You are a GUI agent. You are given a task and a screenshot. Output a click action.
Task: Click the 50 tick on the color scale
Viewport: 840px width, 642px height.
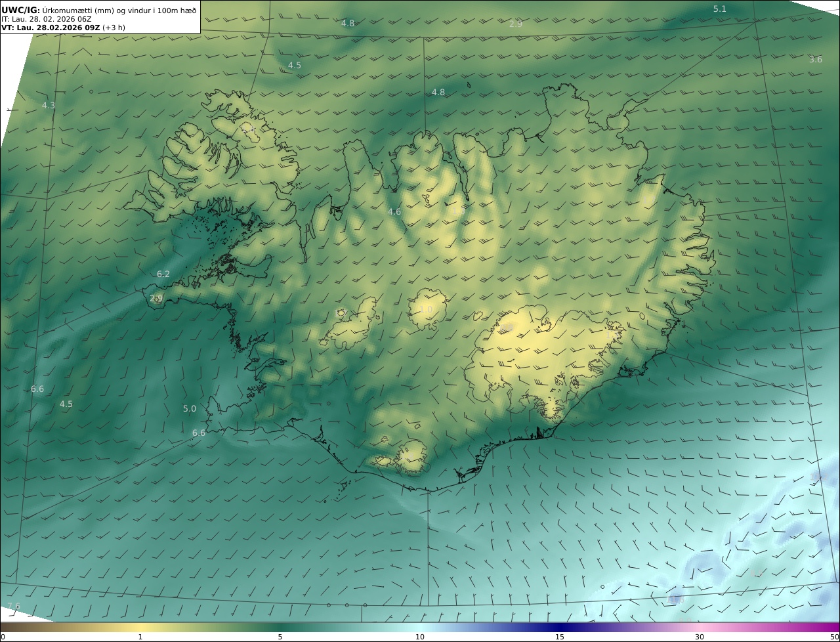[835, 637]
